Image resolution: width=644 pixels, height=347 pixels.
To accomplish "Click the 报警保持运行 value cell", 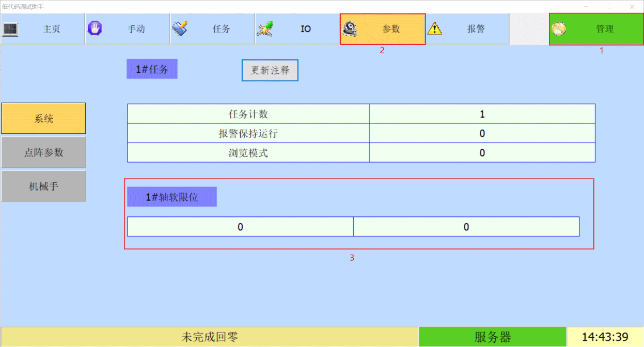I will pyautogui.click(x=482, y=133).
